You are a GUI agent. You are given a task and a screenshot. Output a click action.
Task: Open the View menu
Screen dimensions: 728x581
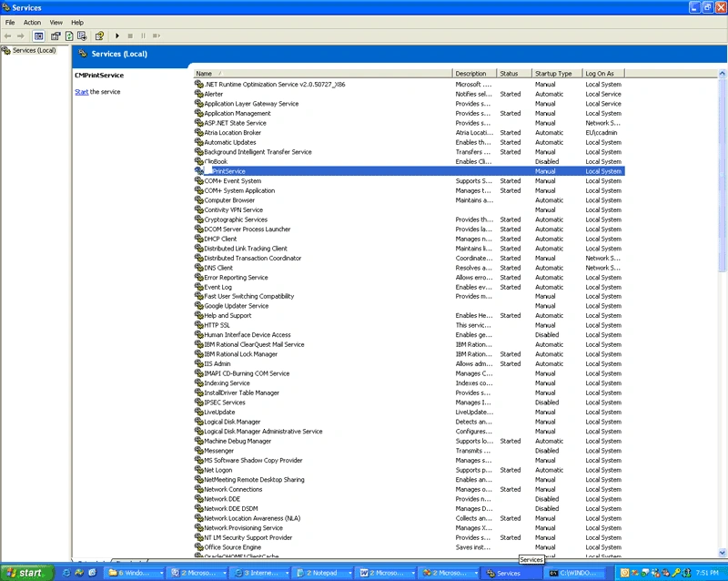[x=56, y=22]
